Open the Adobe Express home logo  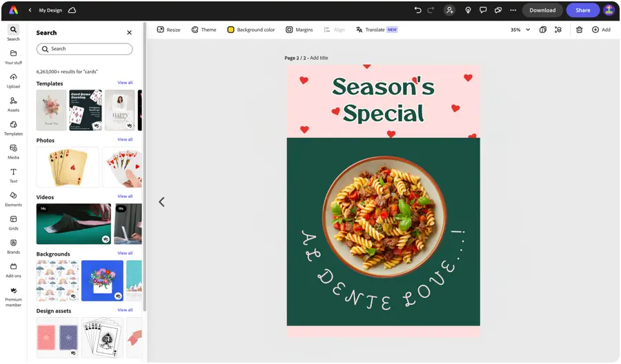tap(13, 10)
